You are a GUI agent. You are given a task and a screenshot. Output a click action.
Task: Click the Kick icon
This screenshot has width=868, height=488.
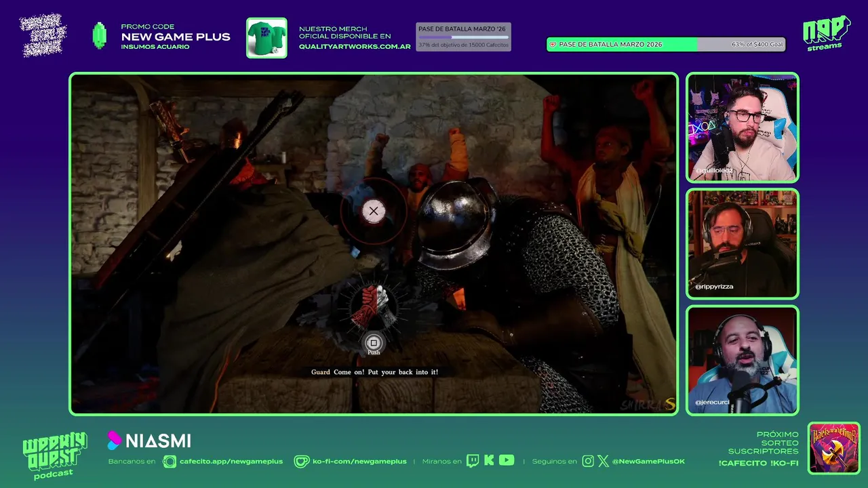pyautogui.click(x=490, y=461)
